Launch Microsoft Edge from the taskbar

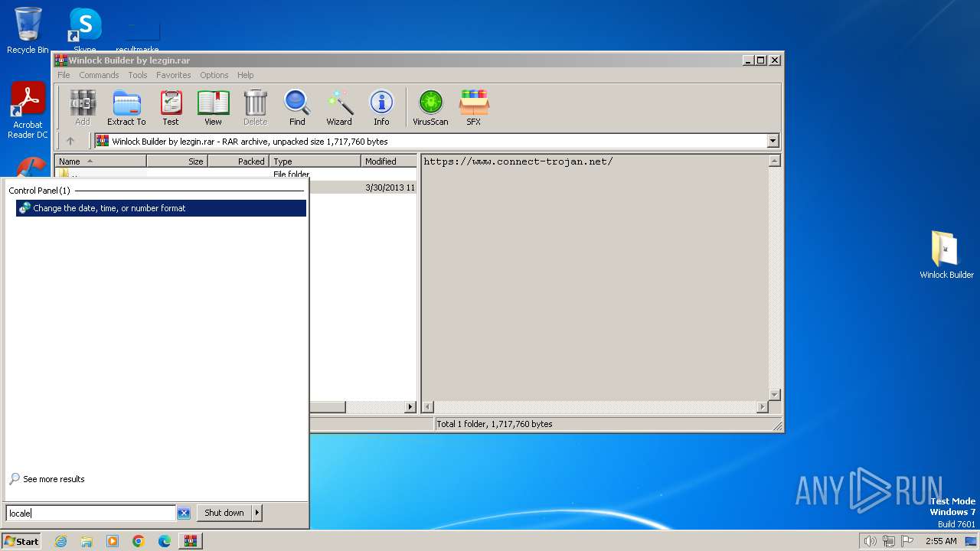tap(165, 541)
